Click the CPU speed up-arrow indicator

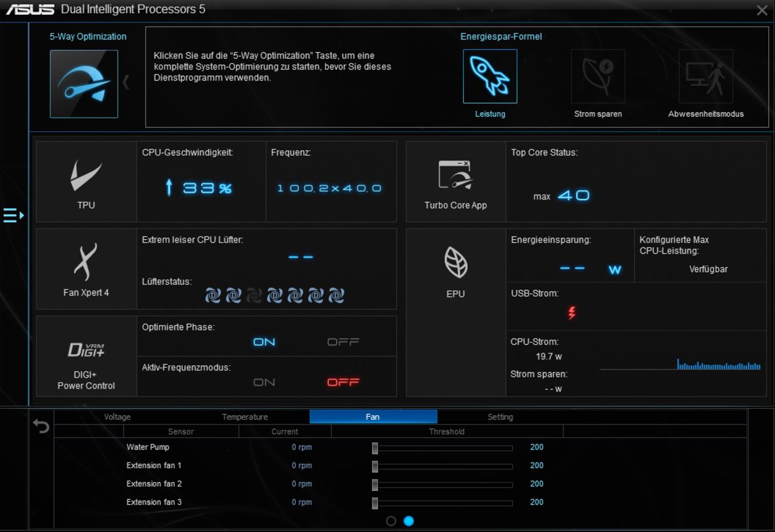click(x=169, y=187)
